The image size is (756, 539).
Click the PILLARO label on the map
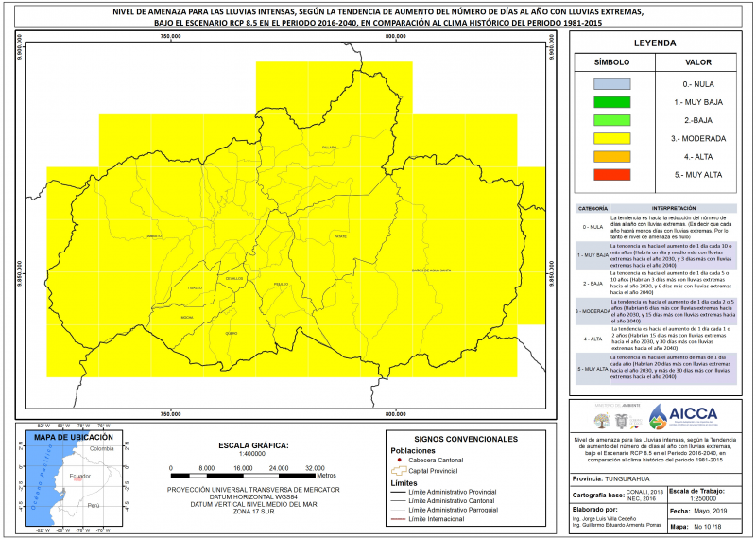point(329,148)
